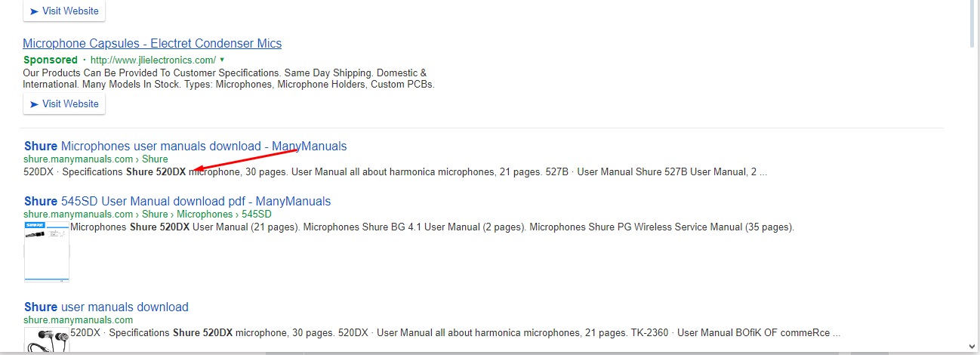
Task: Open Shure 545SD User Manual download pdf link
Action: (177, 202)
